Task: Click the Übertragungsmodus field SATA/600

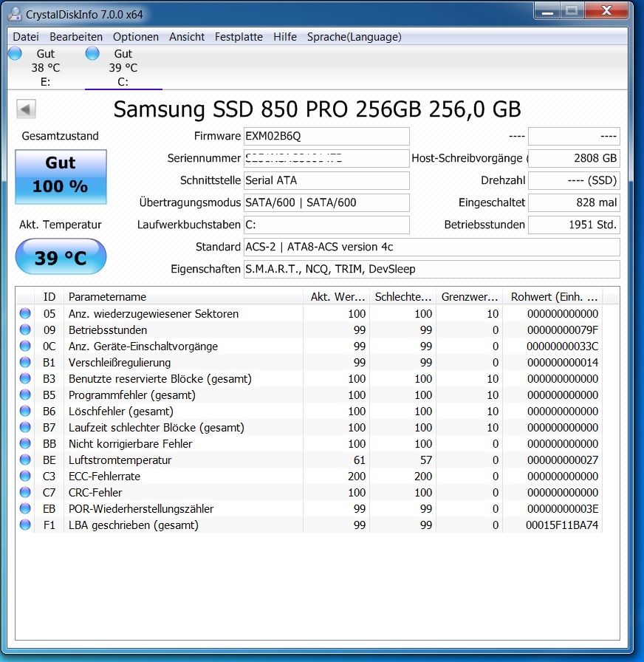Action: pos(326,202)
